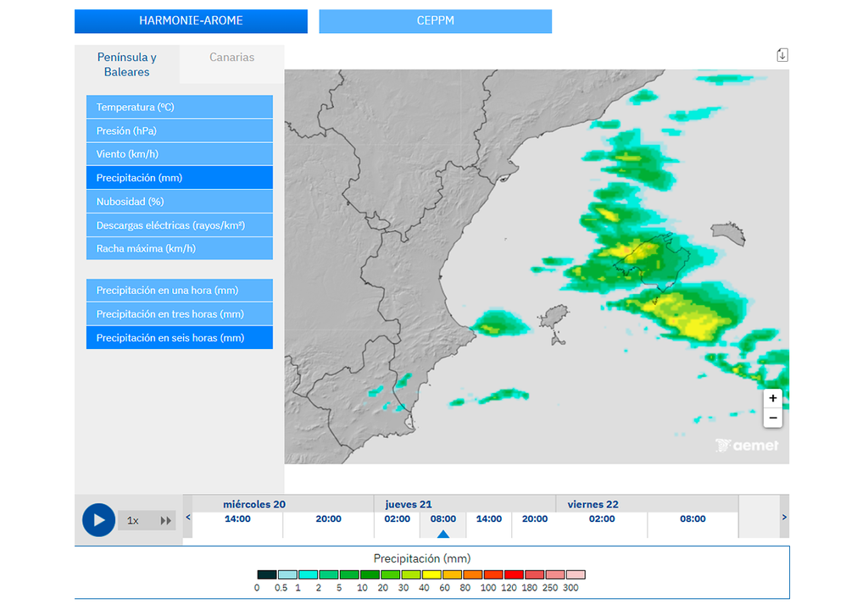Jump to miércoles 20 20:00

[x=328, y=518]
